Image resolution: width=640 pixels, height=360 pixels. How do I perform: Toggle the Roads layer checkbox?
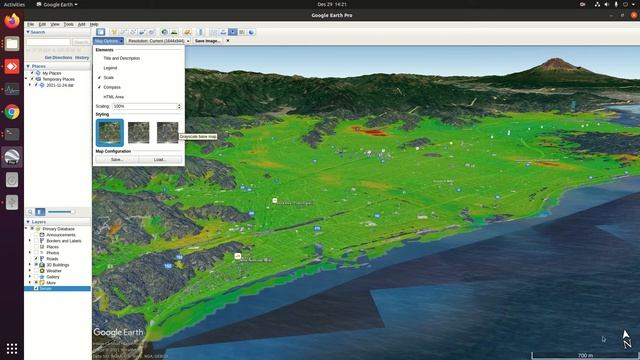(x=36, y=259)
